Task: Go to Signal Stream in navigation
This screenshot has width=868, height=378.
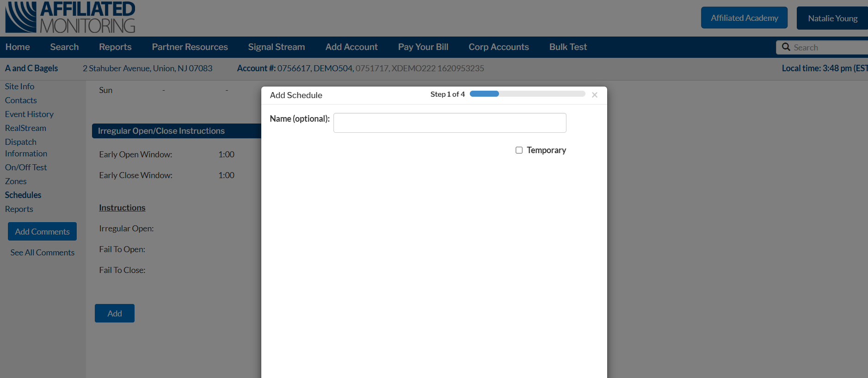Action: pos(276,47)
